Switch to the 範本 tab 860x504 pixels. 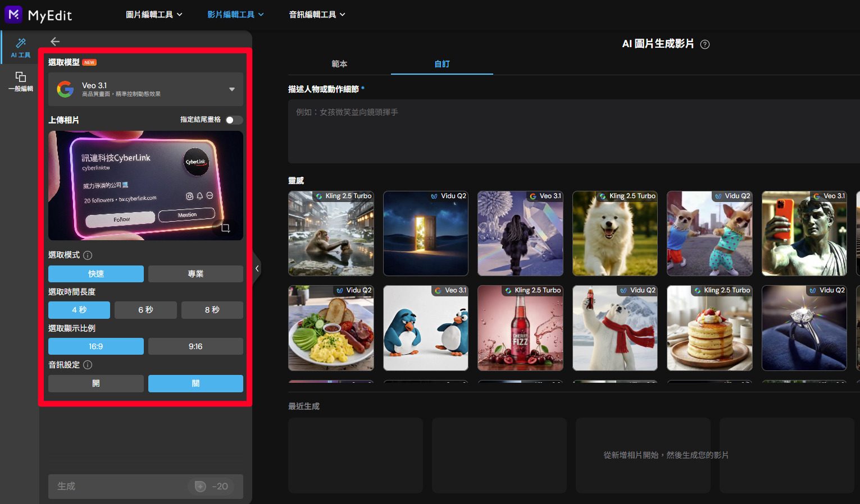(339, 64)
